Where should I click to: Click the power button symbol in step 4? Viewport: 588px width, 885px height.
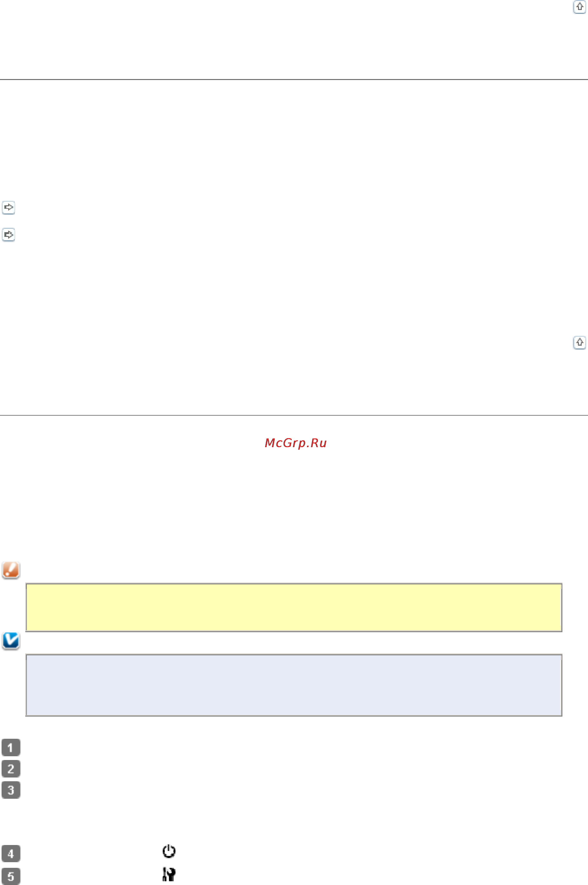[169, 851]
